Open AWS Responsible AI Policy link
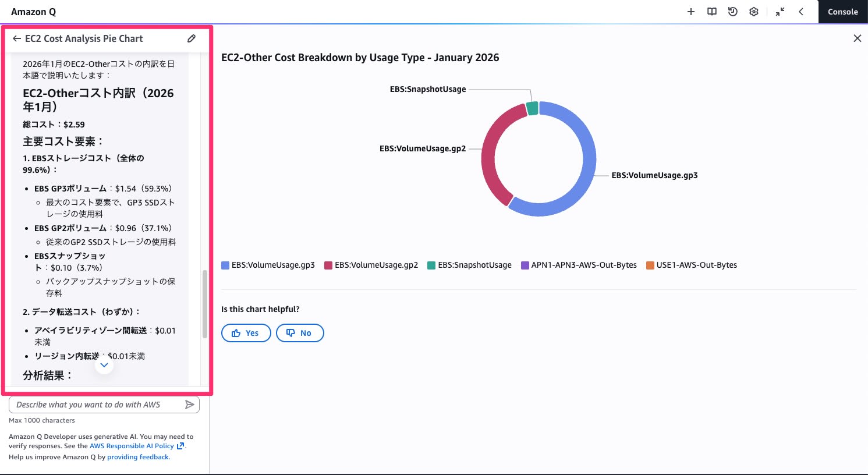Image resolution: width=868 pixels, height=475 pixels. 137,446
